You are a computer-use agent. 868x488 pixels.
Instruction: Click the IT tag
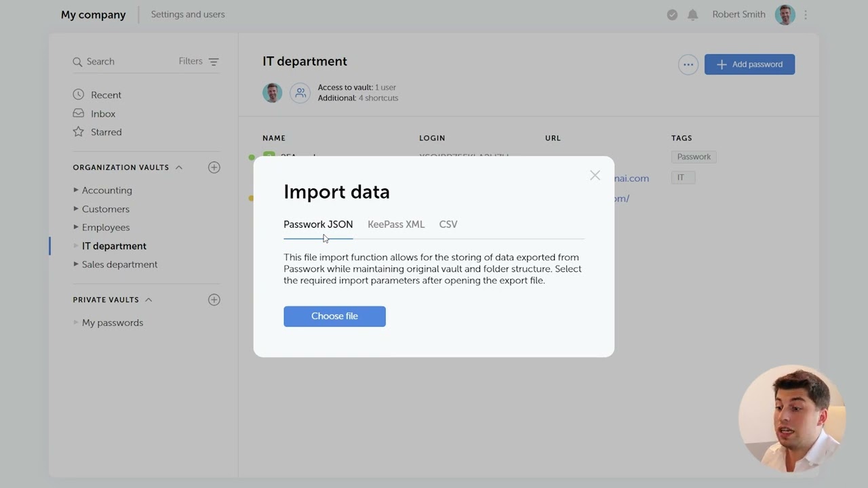point(683,178)
